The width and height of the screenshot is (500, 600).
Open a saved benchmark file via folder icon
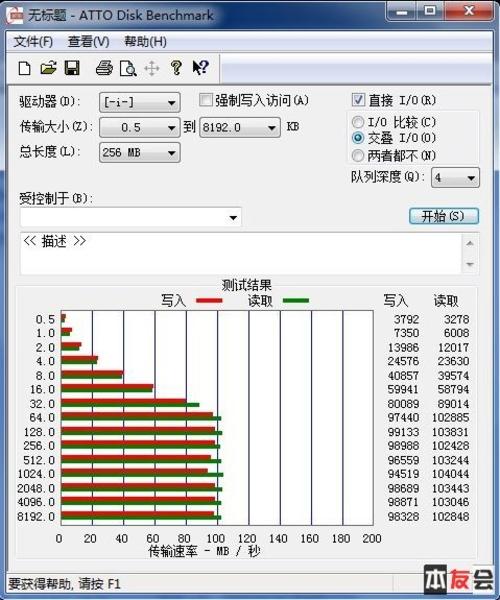(x=48, y=68)
